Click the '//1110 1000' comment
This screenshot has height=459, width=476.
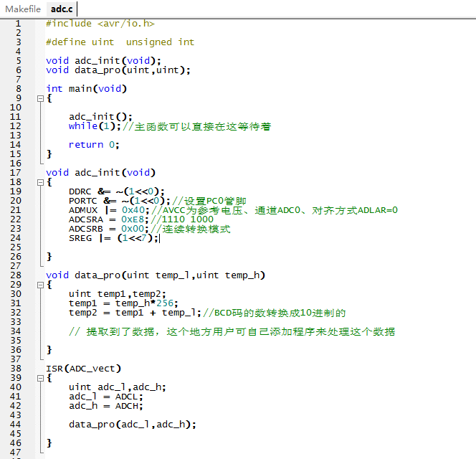tap(182, 219)
